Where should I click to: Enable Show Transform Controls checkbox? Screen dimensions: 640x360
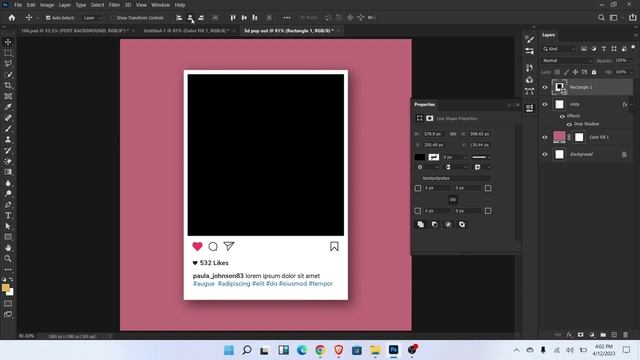(113, 18)
